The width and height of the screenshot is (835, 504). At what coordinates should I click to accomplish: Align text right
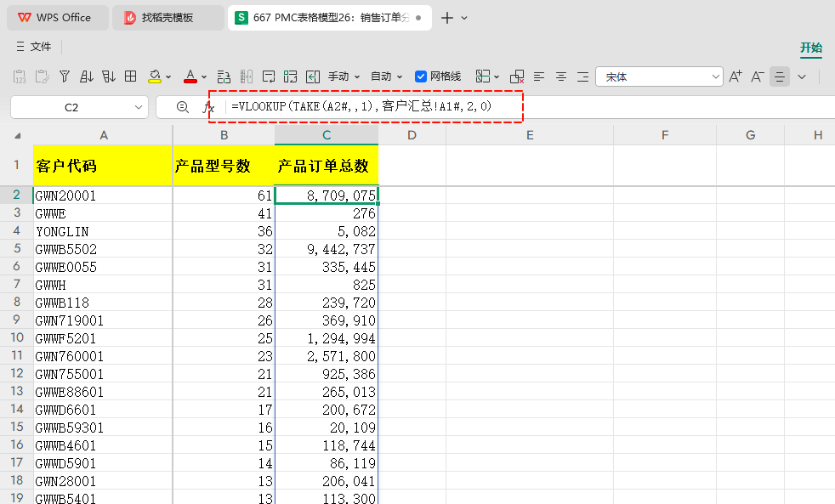point(583,76)
